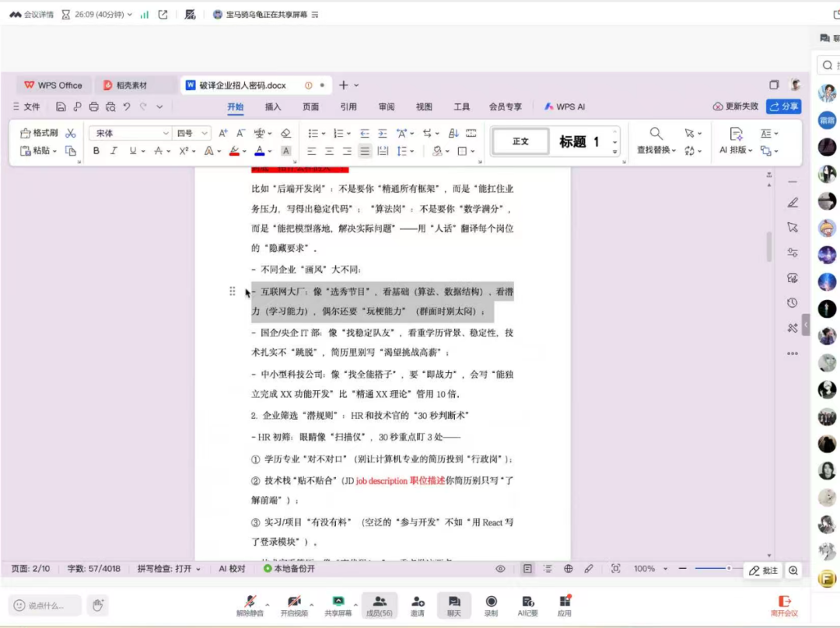Click the 离开会议 leave meeting button
This screenshot has width=840, height=628.
[x=784, y=605]
